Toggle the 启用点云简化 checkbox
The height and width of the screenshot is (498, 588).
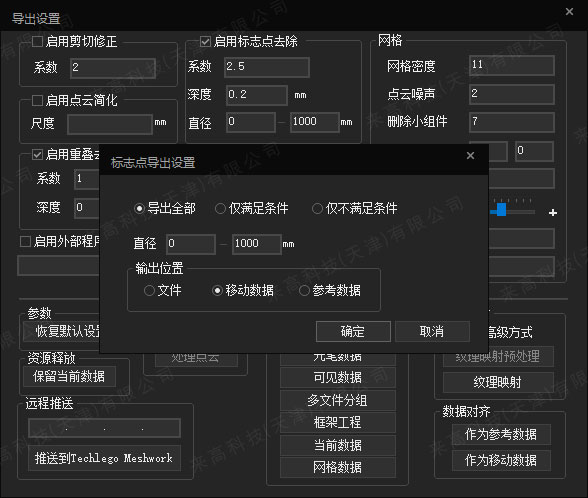pos(37,100)
